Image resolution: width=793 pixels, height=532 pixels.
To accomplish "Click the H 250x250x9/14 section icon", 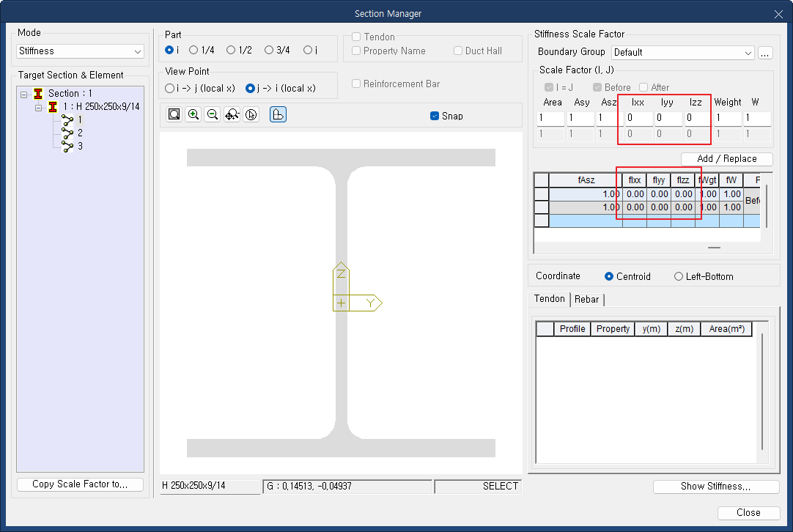I will pos(53,107).
